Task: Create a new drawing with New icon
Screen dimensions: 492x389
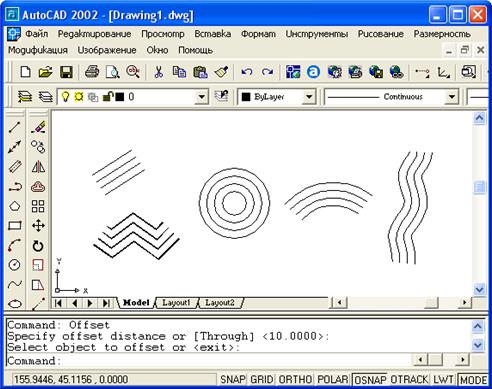Action: coord(25,72)
